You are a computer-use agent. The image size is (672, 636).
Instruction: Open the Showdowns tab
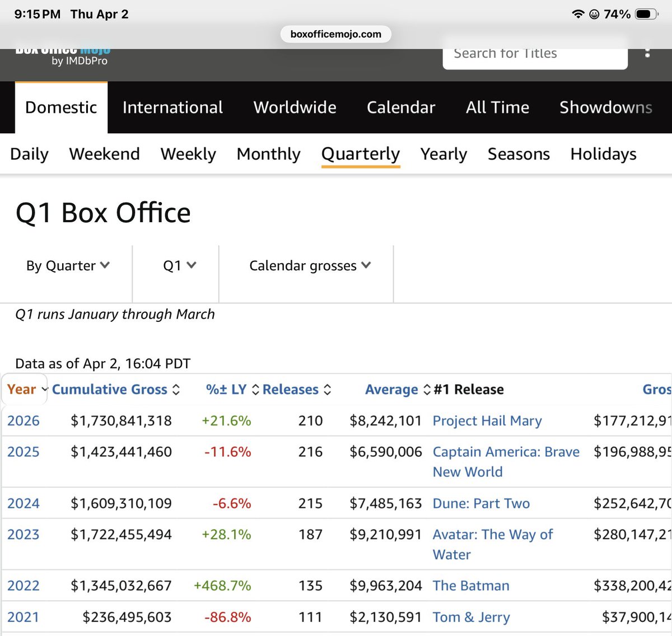coord(606,107)
